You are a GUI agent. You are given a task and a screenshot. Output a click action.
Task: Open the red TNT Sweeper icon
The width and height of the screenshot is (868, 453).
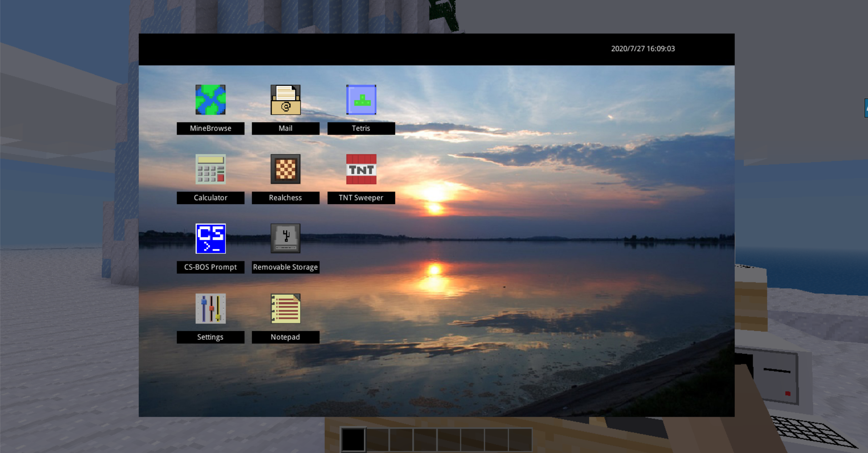[361, 169]
